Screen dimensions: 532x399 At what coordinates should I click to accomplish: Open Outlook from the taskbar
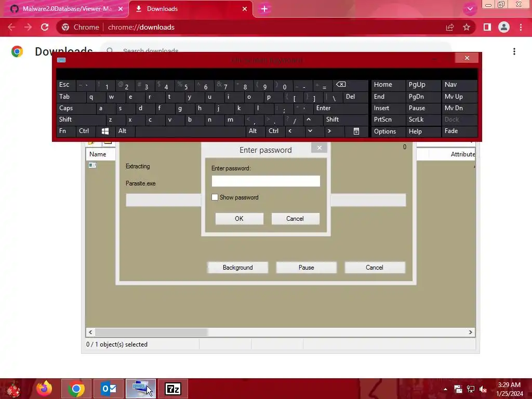[109, 389]
